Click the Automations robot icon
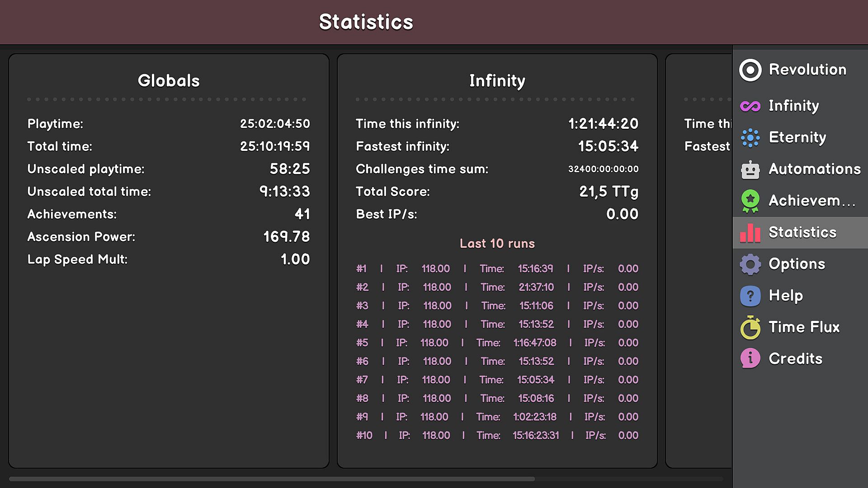 [x=750, y=170]
